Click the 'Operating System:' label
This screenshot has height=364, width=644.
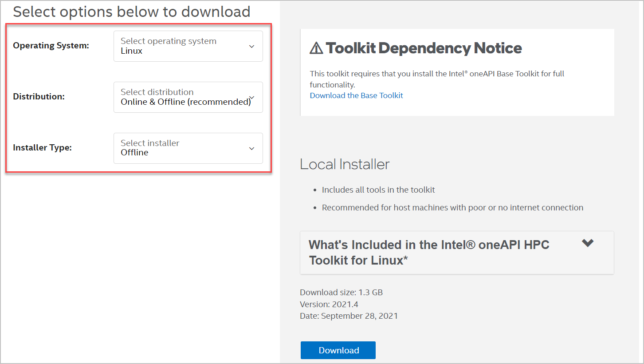[51, 45]
